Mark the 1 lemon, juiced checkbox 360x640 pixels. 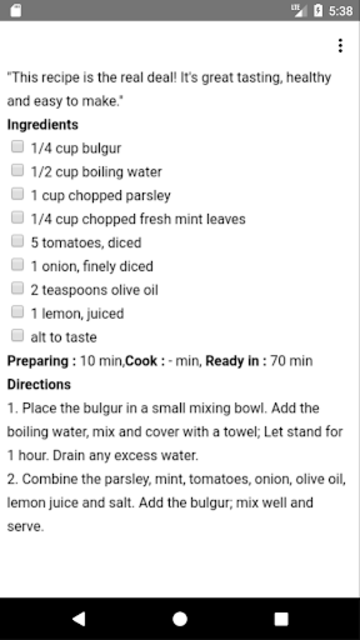pyautogui.click(x=17, y=312)
